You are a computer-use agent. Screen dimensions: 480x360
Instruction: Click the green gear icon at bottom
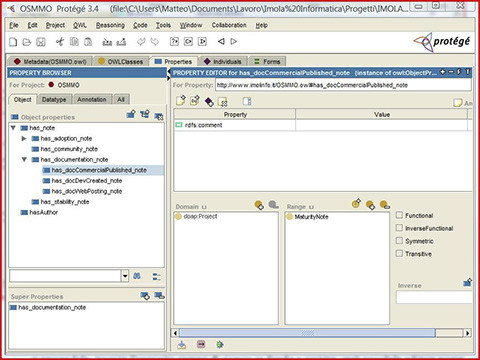coord(220,344)
